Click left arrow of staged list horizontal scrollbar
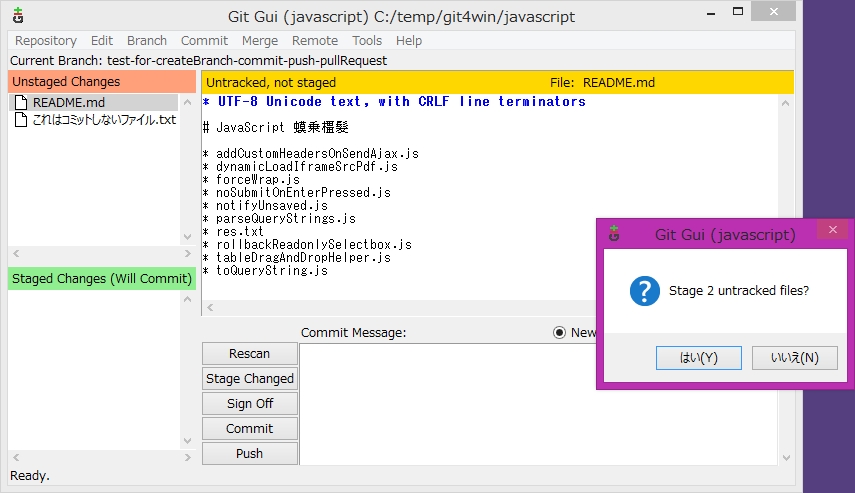Viewport: 855px width, 493px height. point(16,458)
